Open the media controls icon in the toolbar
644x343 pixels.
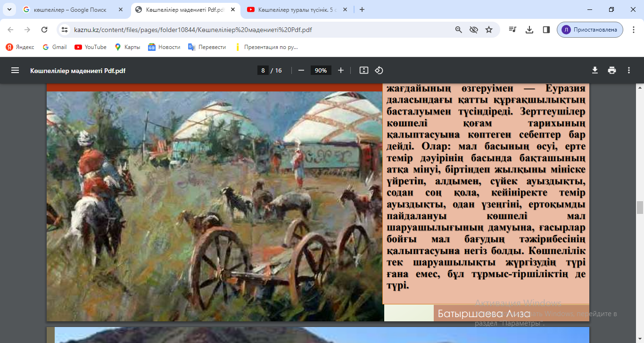point(513,29)
